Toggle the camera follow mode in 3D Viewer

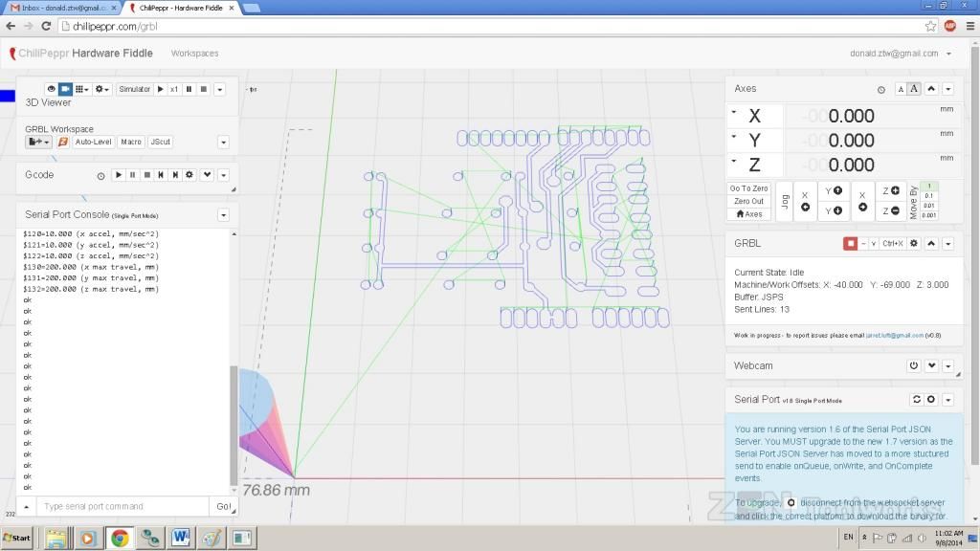click(x=64, y=89)
